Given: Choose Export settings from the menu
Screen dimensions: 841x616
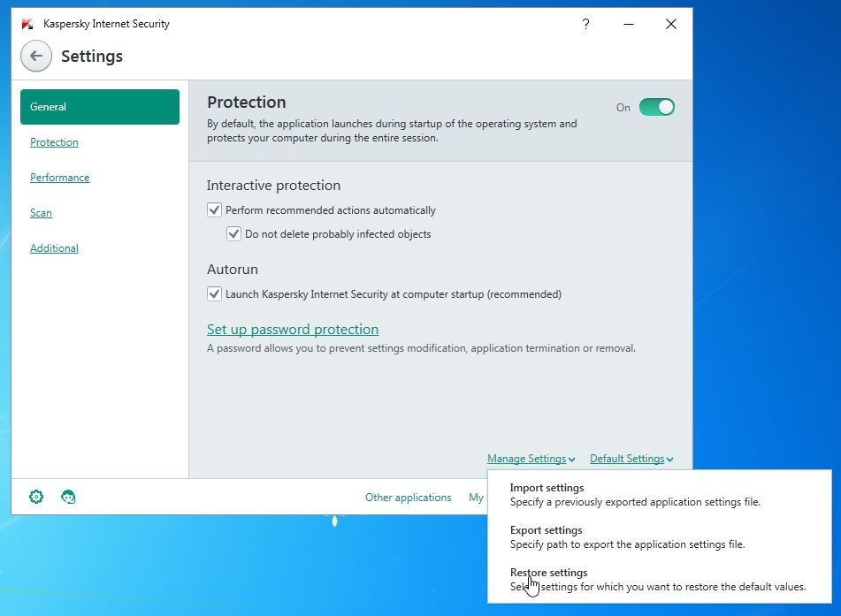Looking at the screenshot, I should (659, 537).
